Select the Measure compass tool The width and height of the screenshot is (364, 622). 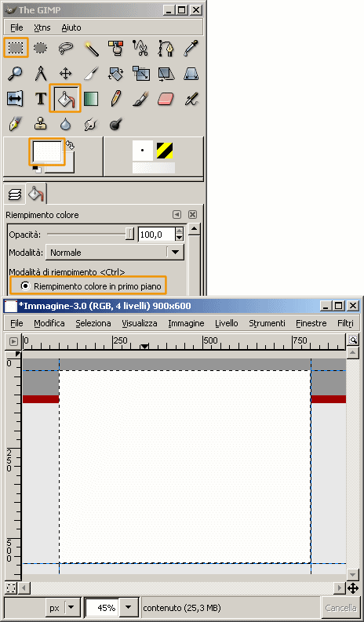(40, 74)
